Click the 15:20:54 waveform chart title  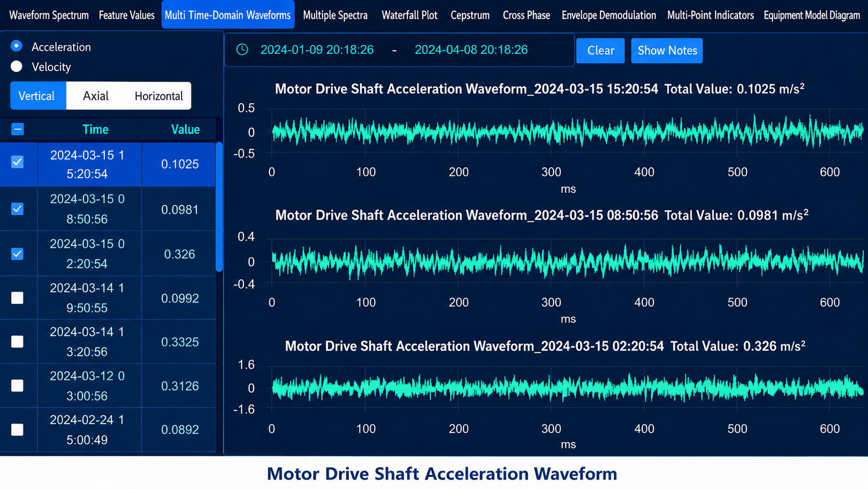click(x=540, y=89)
